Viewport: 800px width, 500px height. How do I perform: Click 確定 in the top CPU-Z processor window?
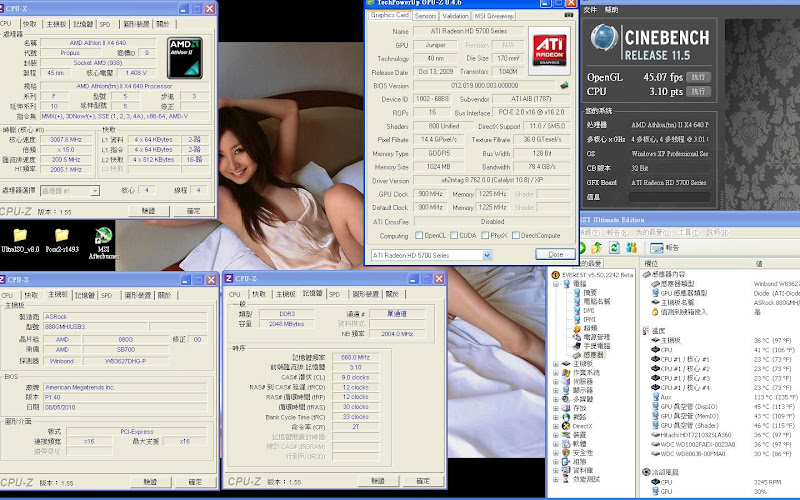[x=193, y=211]
